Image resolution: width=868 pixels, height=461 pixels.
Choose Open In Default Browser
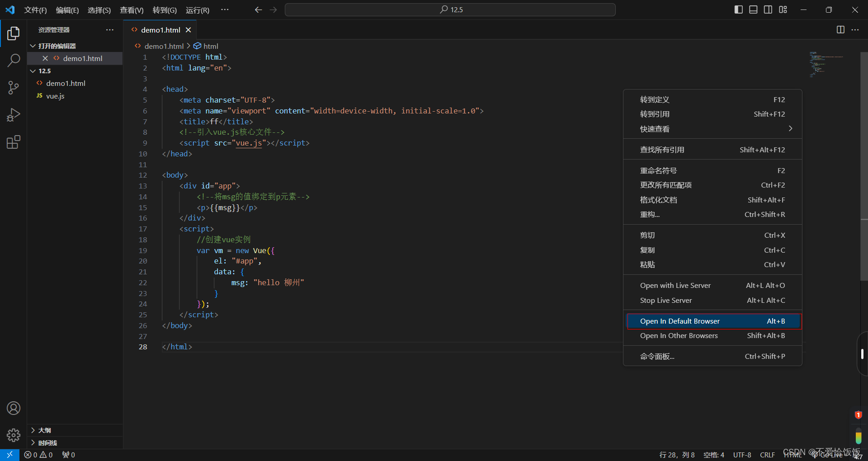(x=712, y=321)
